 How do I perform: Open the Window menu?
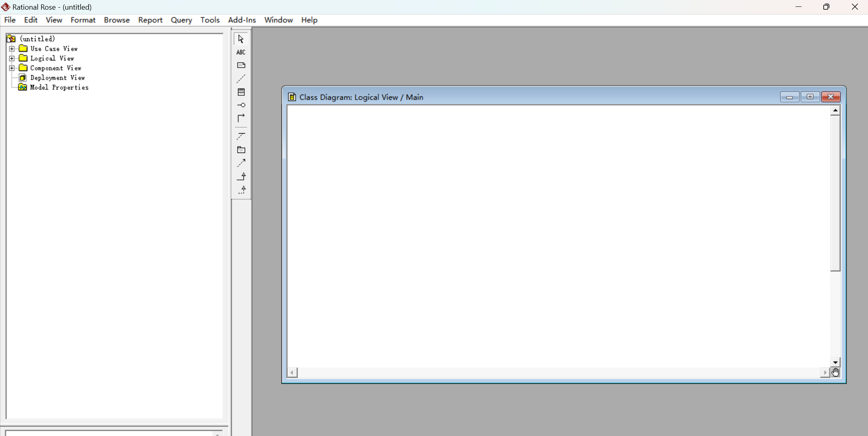click(x=279, y=20)
